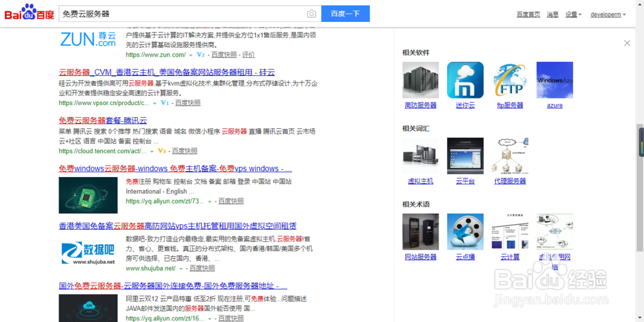Image resolution: width=644 pixels, height=322 pixels.
Task: Click the V2 credibility badge for zun.com
Action: (200, 55)
